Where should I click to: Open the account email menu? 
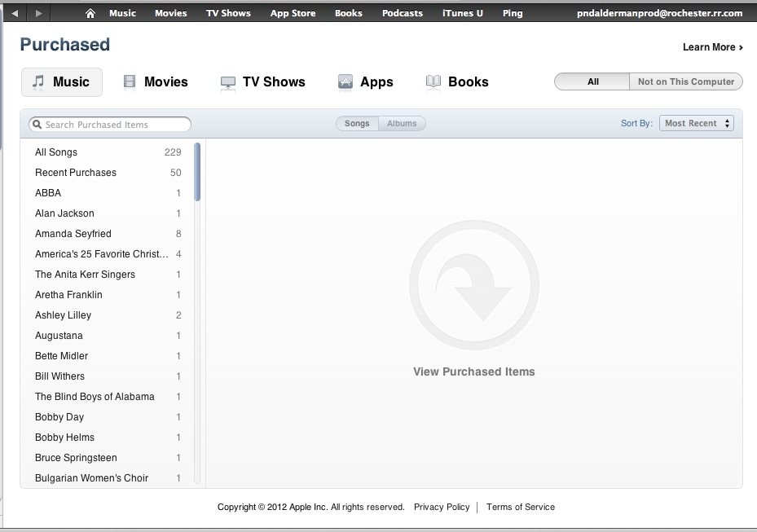[x=659, y=13]
